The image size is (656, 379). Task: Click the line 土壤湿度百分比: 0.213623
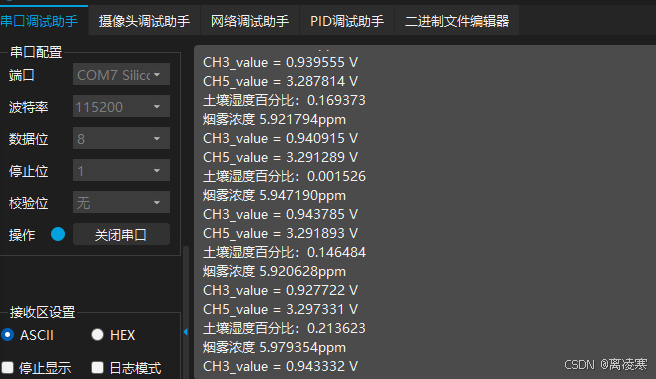tap(284, 328)
